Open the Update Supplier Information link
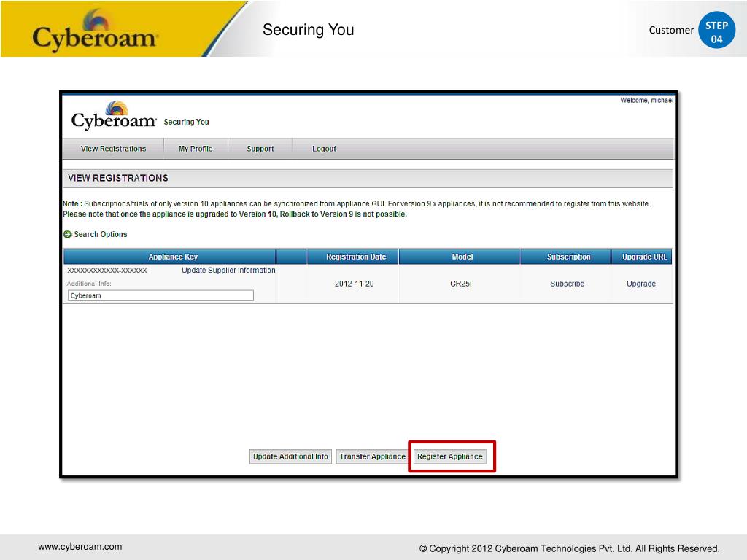Image resolution: width=747 pixels, height=560 pixels. (228, 270)
